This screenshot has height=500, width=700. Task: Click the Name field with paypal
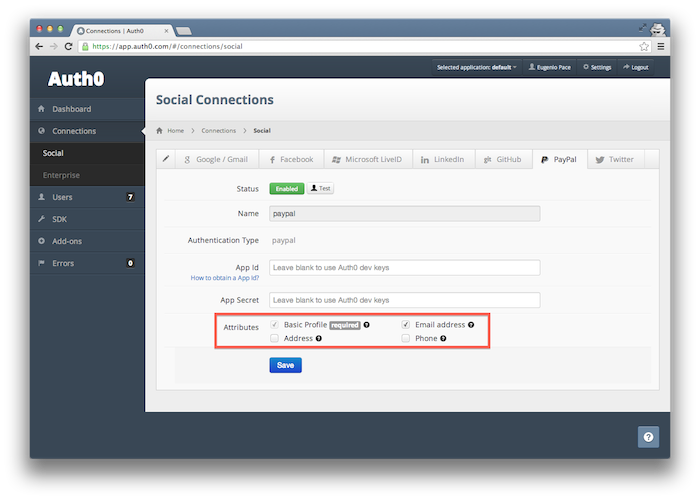(404, 213)
